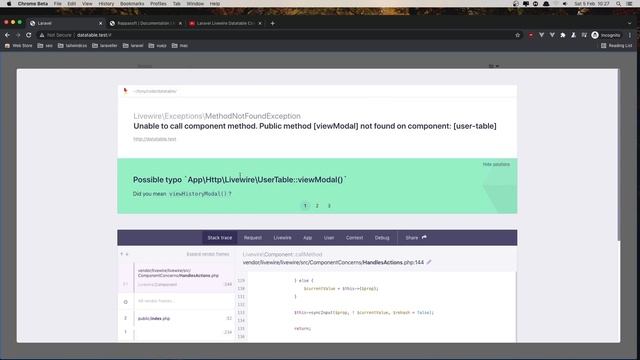Open the Extensions puzzle-piece icon
Viewport: 640px width, 360px height.
[563, 35]
